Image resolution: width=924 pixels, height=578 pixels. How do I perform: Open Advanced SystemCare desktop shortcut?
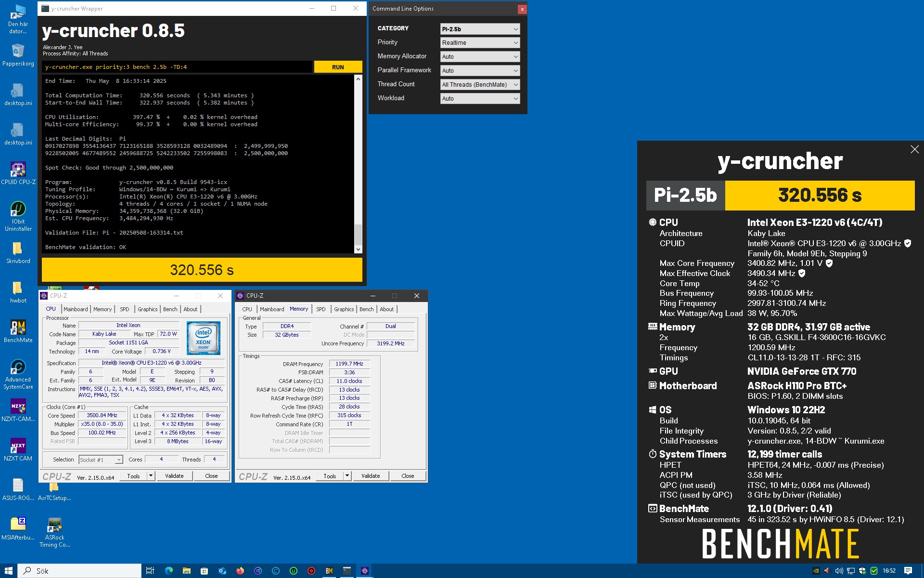[x=18, y=374]
